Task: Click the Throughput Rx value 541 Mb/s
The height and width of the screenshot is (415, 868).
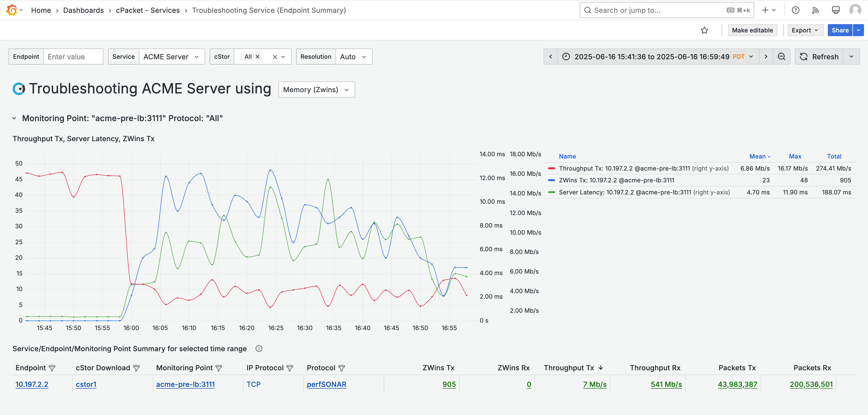Action: (x=666, y=384)
